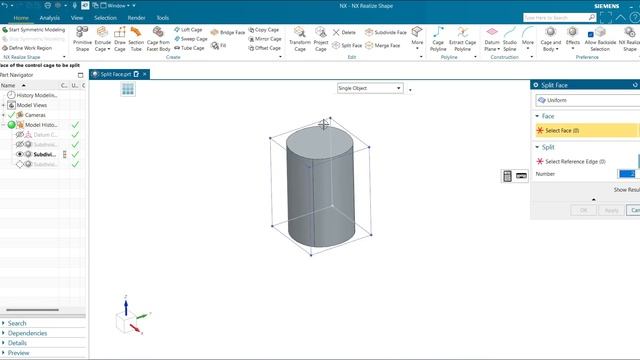Image resolution: width=640 pixels, height=360 pixels.
Task: Toggle the crossed-eye of second Subdivision row
Action: point(20,144)
